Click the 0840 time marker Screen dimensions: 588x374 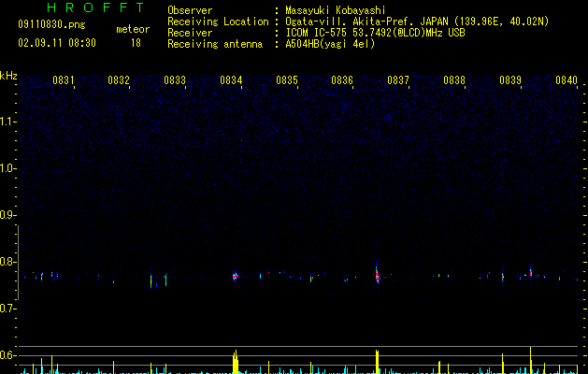566,80
